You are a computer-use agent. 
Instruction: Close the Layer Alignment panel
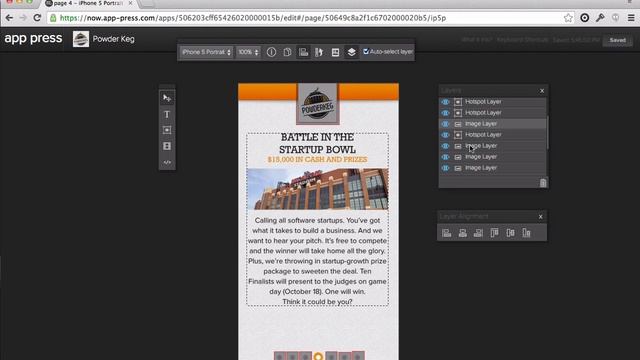pyautogui.click(x=541, y=217)
